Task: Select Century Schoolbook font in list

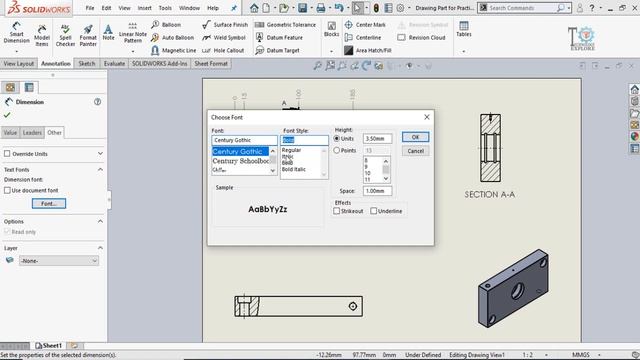Action: pos(240,161)
